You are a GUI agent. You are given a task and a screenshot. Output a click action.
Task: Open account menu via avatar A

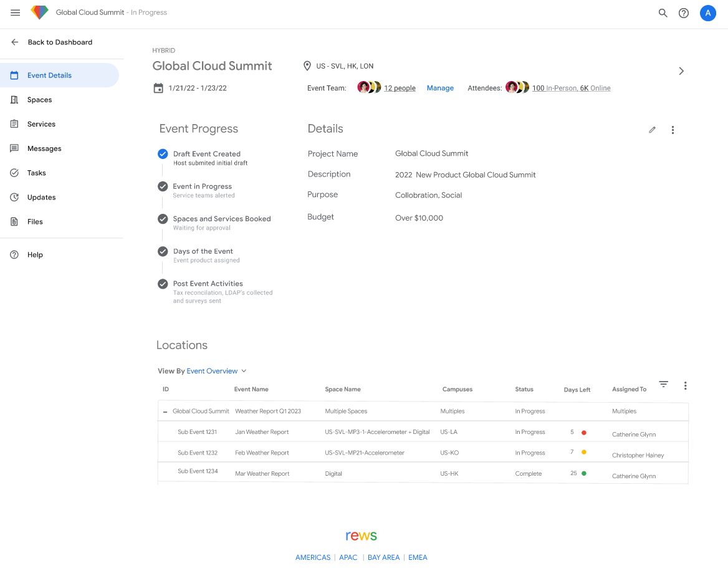click(x=707, y=13)
